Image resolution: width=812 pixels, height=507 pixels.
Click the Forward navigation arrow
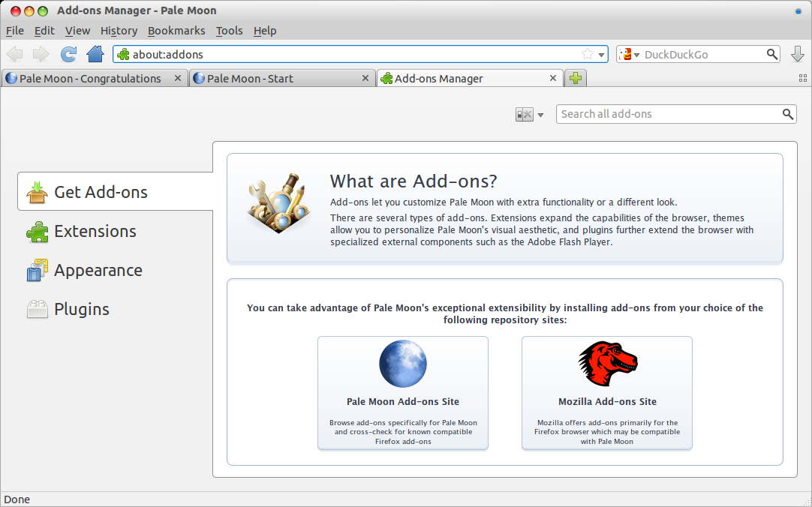[41, 54]
